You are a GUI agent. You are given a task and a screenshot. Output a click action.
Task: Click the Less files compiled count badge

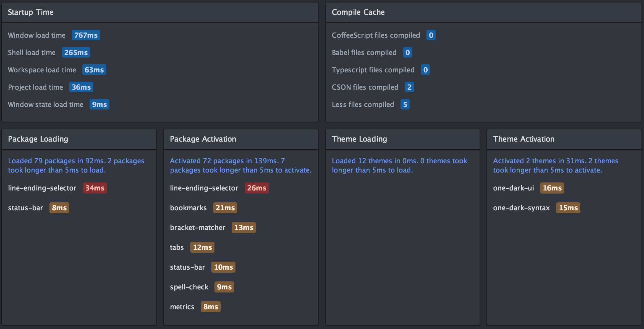tap(405, 105)
